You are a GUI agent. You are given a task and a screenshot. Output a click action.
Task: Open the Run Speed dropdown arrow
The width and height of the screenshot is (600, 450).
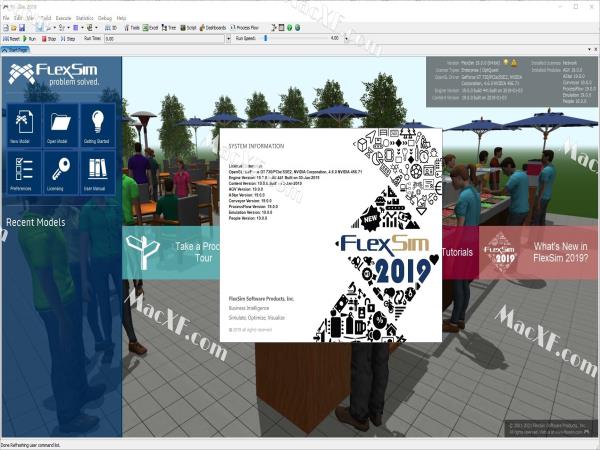(x=346, y=39)
